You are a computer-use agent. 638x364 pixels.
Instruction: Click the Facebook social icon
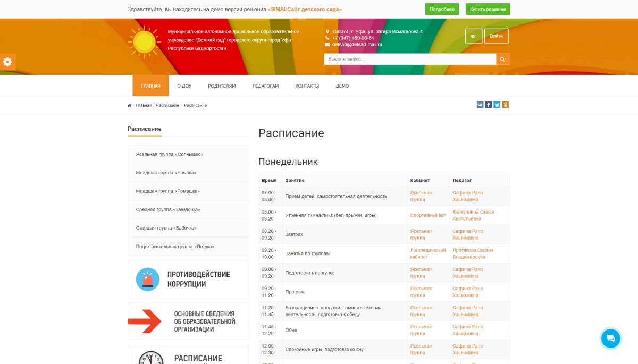(x=489, y=105)
